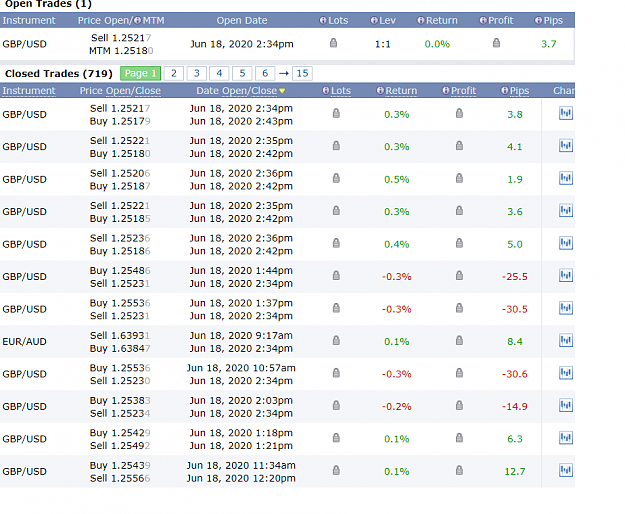
Task: Click info icon beside Open Trades Pips header
Action: pyautogui.click(x=539, y=20)
